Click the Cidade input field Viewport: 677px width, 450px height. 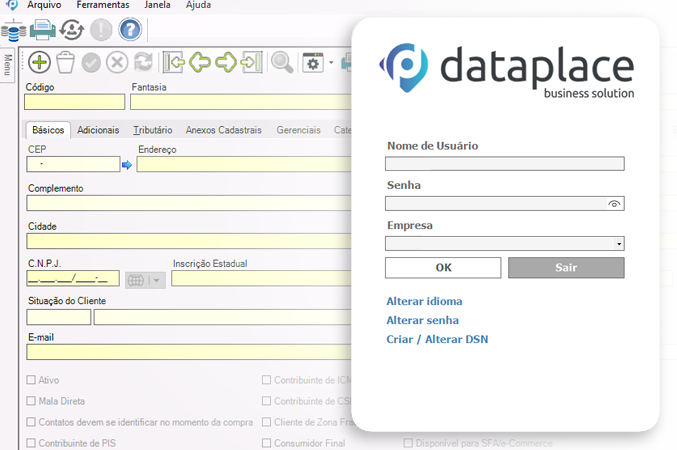(x=189, y=241)
